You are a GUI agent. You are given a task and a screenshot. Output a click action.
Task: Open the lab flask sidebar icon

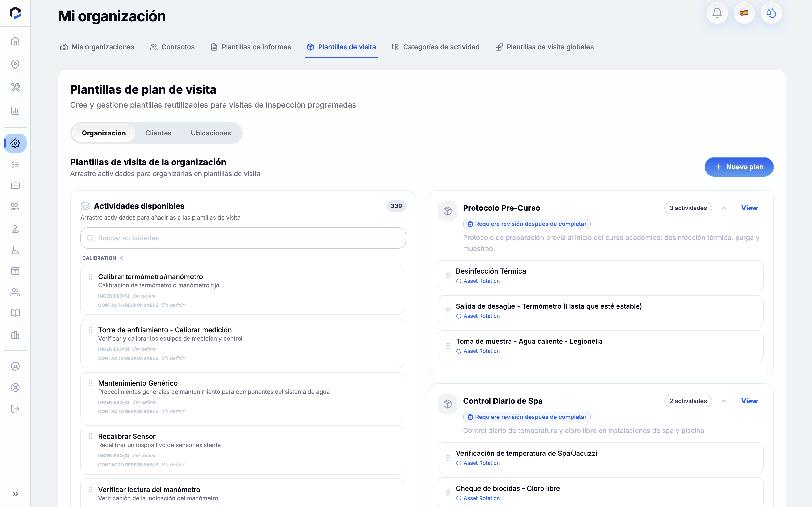pyautogui.click(x=15, y=250)
